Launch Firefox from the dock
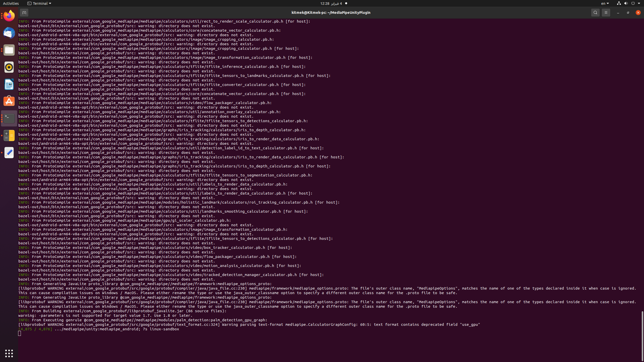The height and width of the screenshot is (362, 644). 9,15
